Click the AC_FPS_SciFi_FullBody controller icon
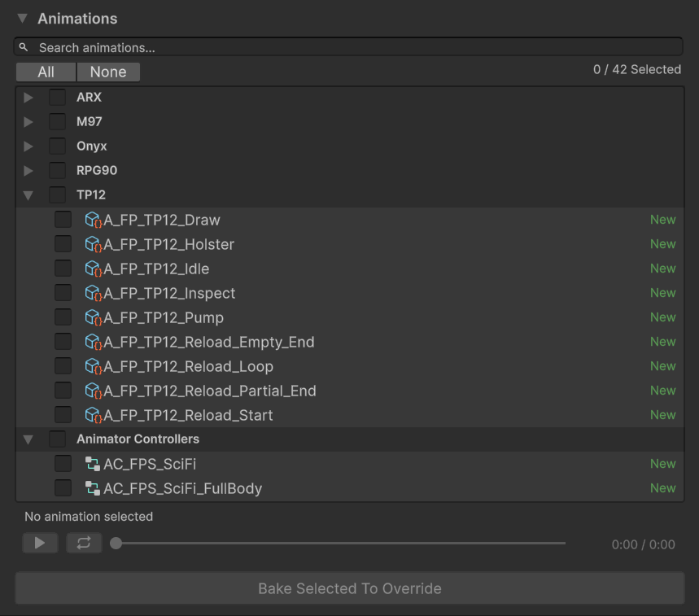Screen dimensions: 699x616 (93, 488)
